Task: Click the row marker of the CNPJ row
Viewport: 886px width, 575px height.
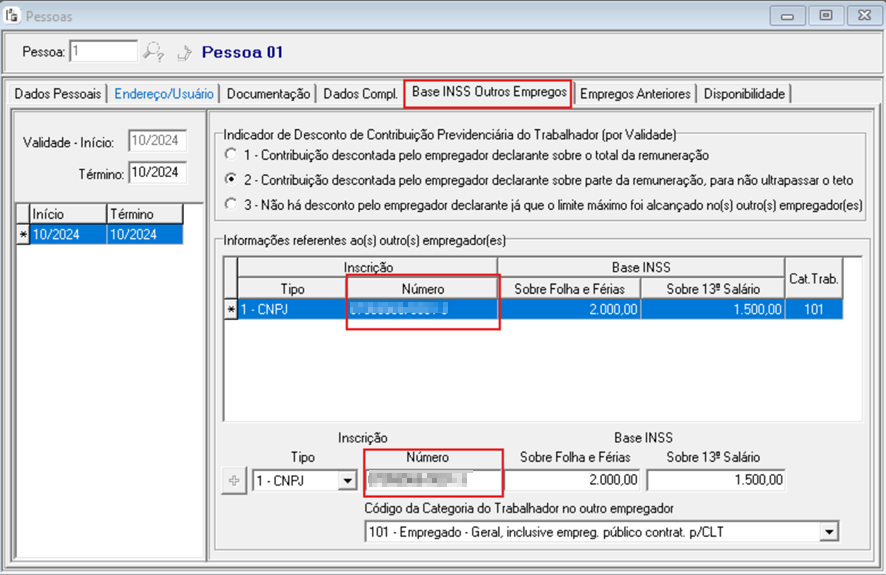Action: [x=231, y=310]
